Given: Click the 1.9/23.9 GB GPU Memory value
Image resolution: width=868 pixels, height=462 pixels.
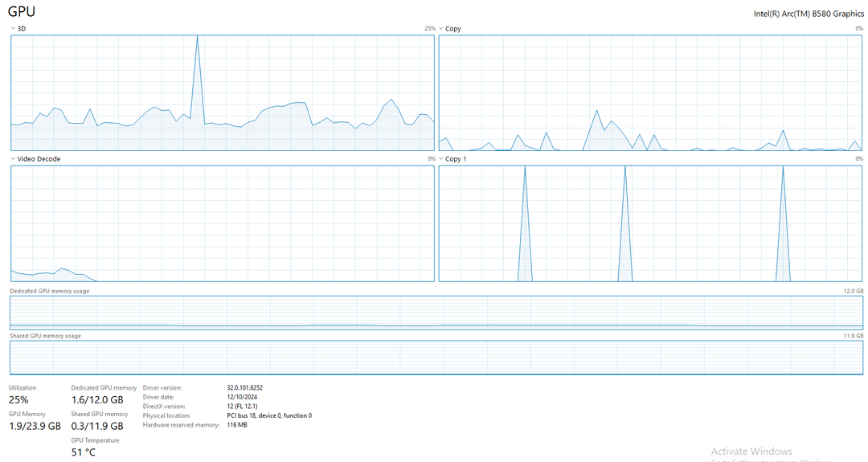Looking at the screenshot, I should point(35,426).
